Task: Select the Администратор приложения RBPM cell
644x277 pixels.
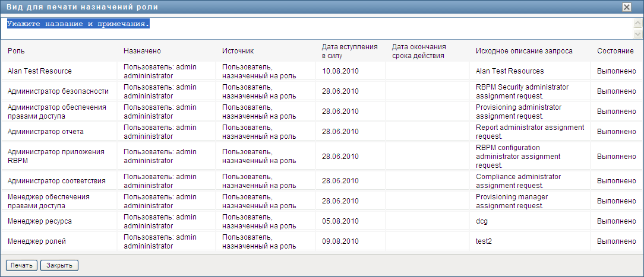Action: [56, 156]
